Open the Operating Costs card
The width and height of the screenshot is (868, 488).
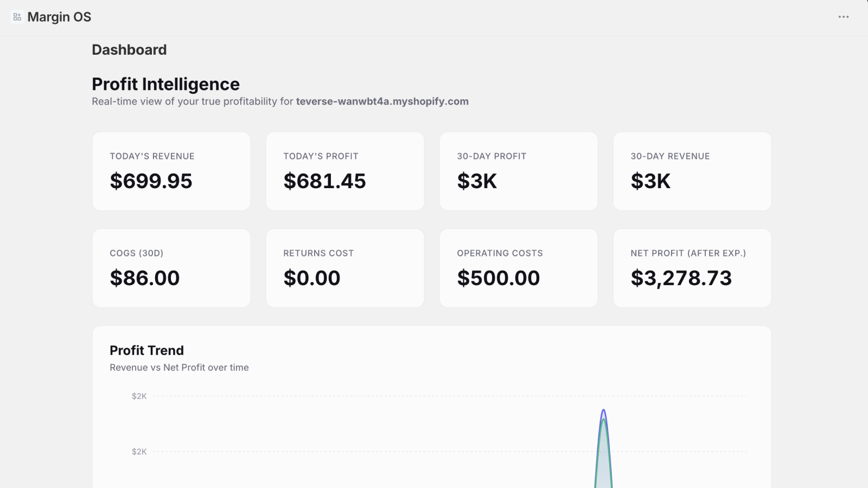point(519,268)
